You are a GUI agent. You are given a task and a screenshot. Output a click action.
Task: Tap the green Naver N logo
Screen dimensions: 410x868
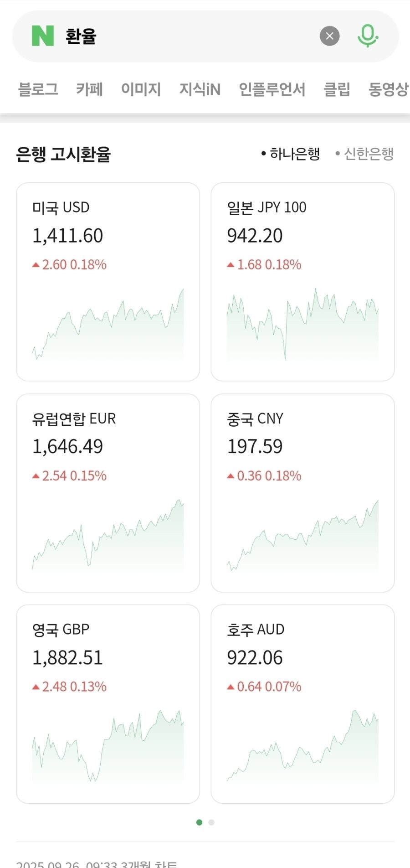[43, 36]
